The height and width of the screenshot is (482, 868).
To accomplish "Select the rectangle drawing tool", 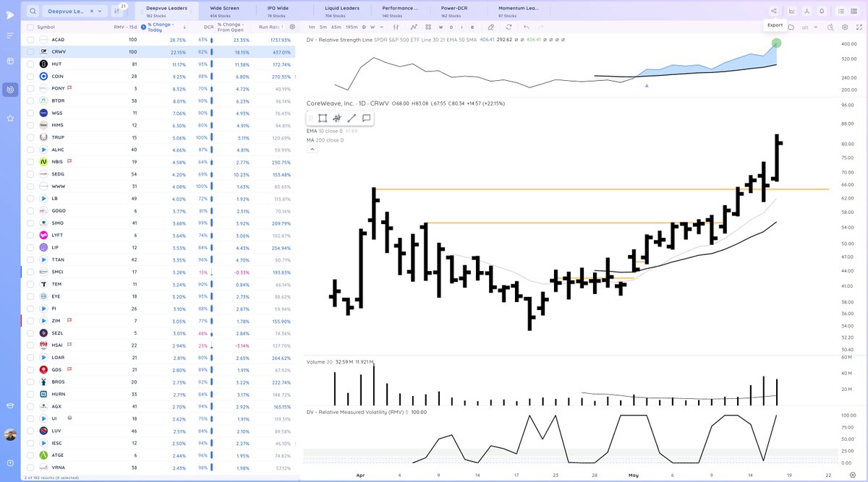I will click(323, 118).
